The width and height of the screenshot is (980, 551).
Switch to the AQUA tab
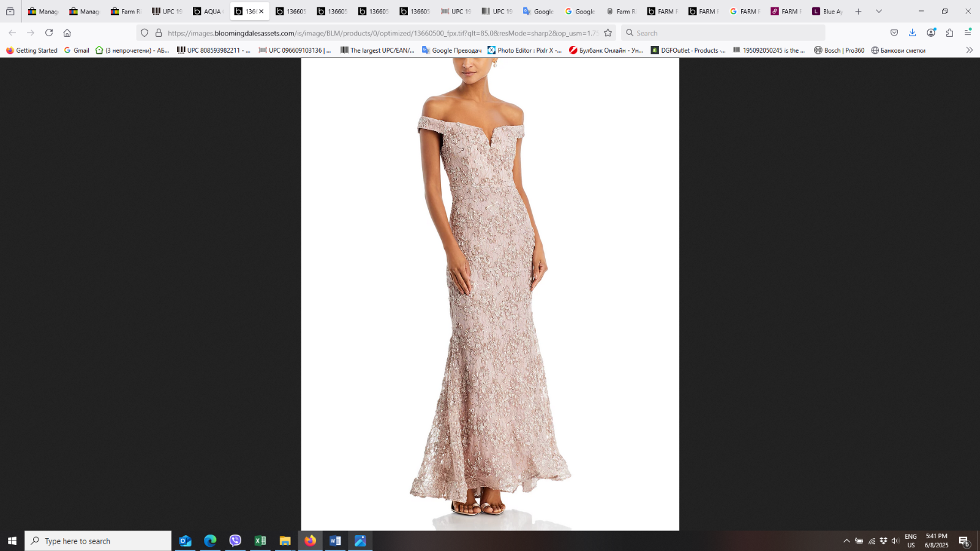click(208, 12)
